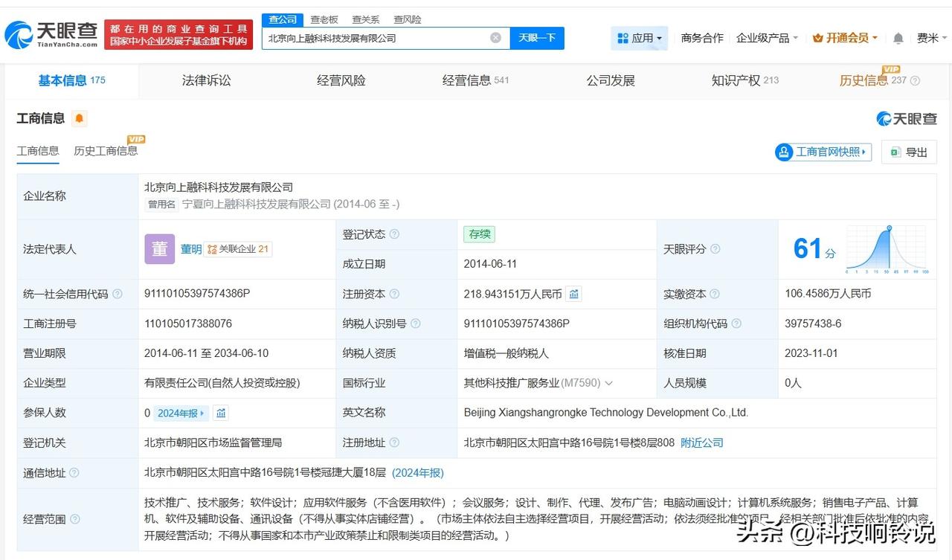Switch to the 经营信息 541 tab
The image size is (952, 560).
[x=475, y=80]
